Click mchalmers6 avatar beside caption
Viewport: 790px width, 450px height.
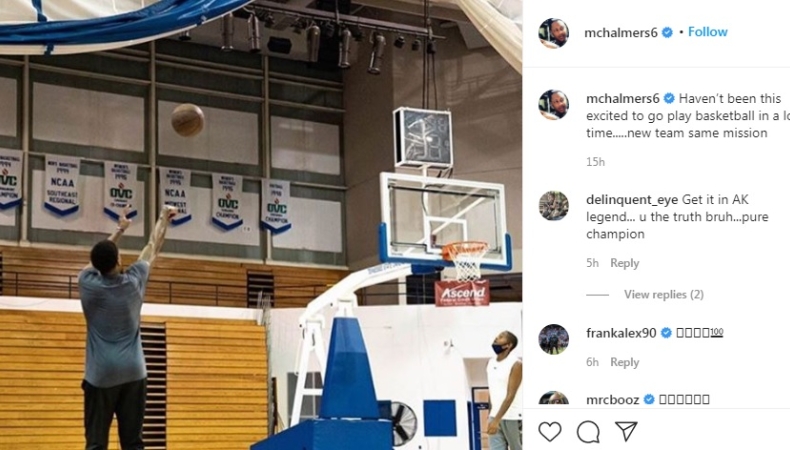click(554, 105)
